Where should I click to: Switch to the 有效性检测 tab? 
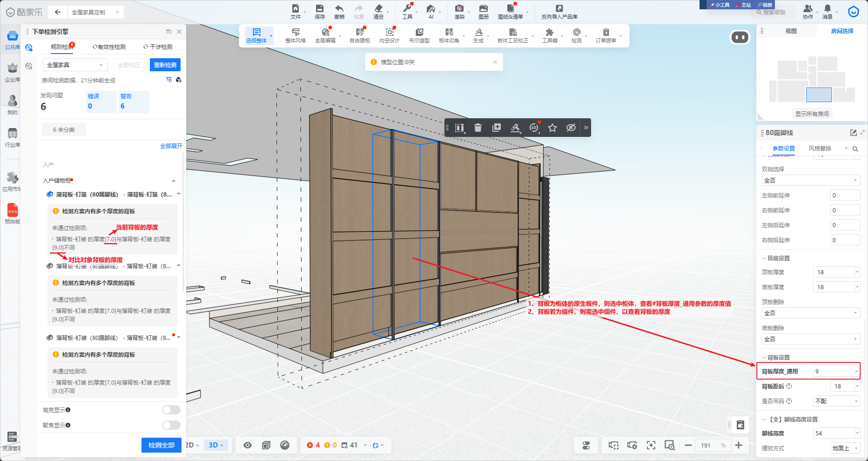[x=109, y=47]
